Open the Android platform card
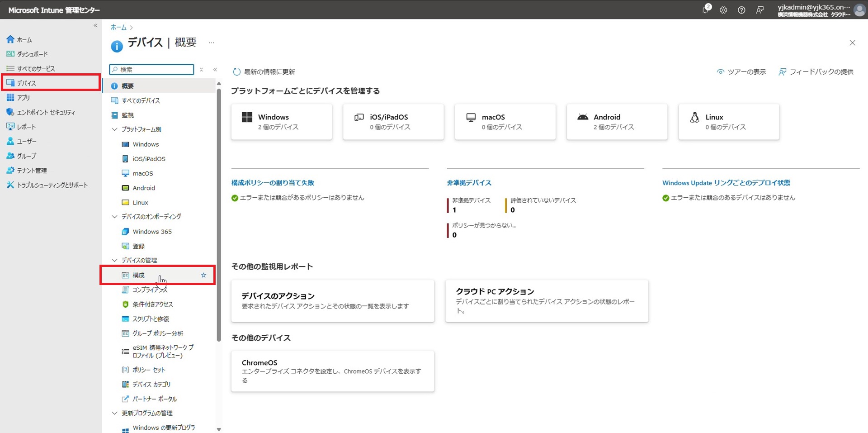The height and width of the screenshot is (433, 868). (617, 122)
